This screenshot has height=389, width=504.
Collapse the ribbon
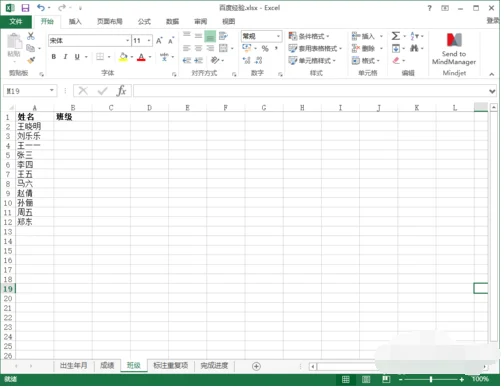click(x=492, y=74)
